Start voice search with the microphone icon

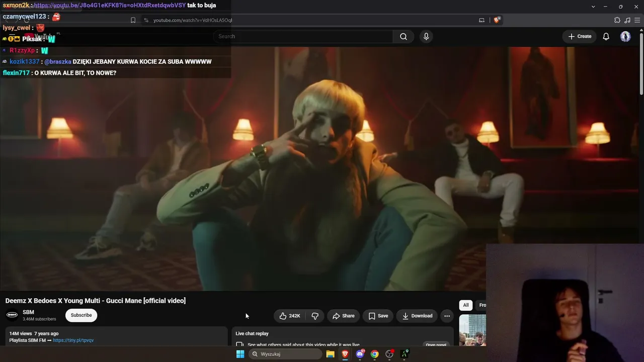click(x=426, y=36)
